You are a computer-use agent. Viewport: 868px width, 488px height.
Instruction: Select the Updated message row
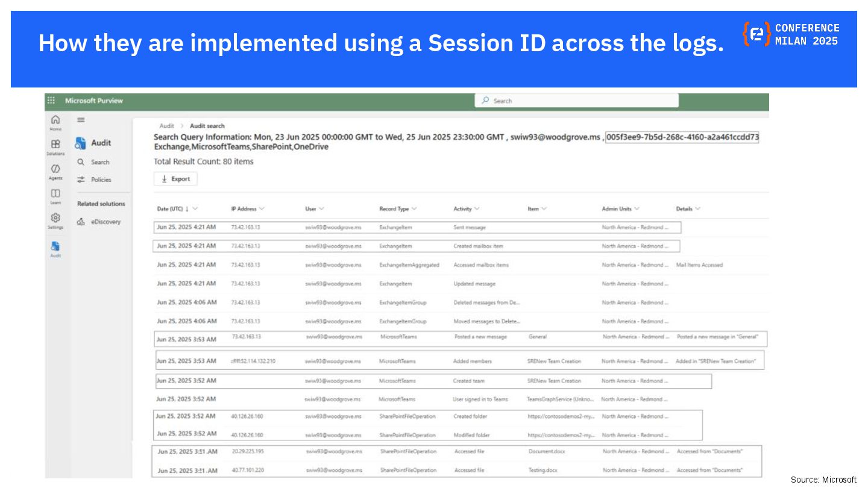tap(461, 284)
